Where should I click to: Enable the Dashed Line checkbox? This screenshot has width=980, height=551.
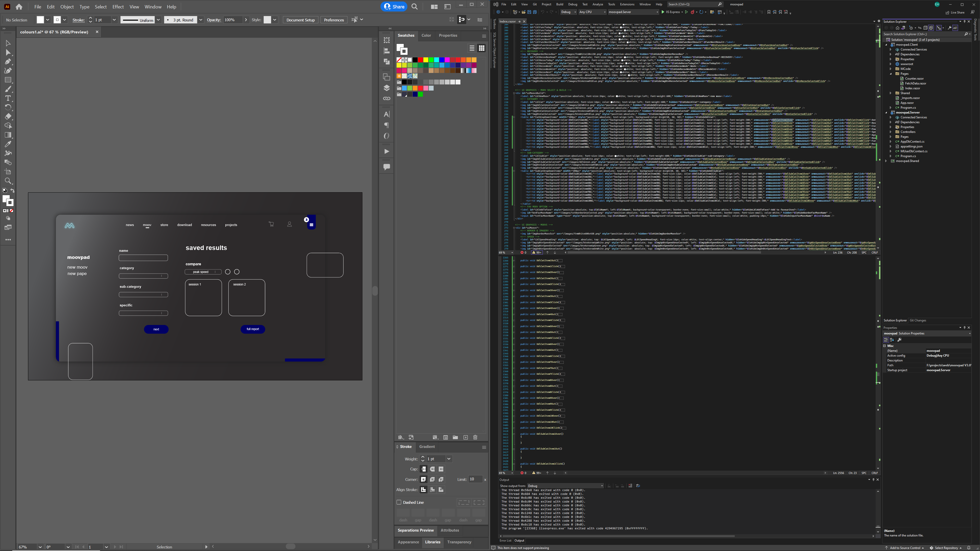(x=399, y=502)
